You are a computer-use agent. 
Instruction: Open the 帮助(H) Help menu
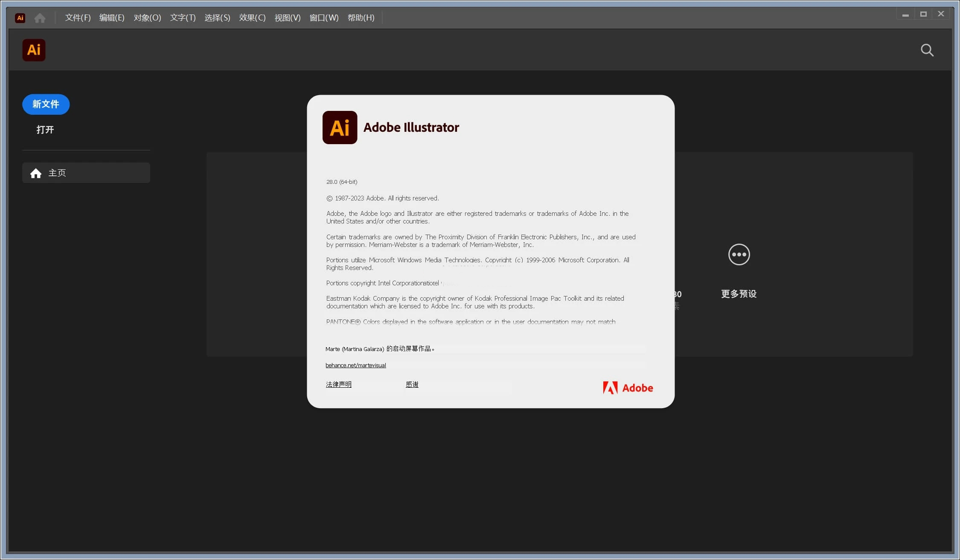pos(361,18)
